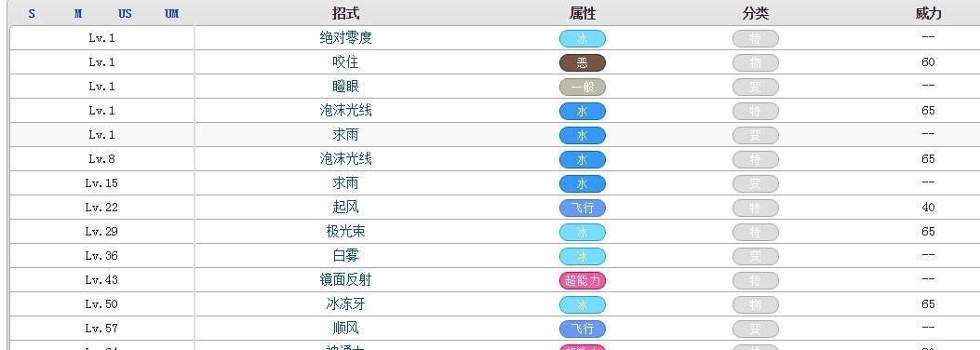Click the 招式 column header
The height and width of the screenshot is (350, 980).
point(345,13)
